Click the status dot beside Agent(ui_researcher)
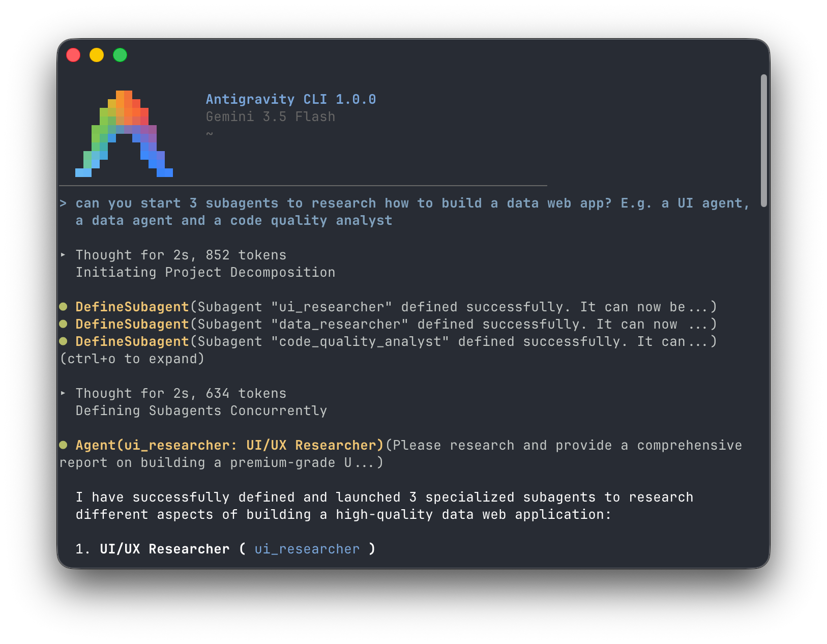The image size is (827, 644). pos(64,445)
